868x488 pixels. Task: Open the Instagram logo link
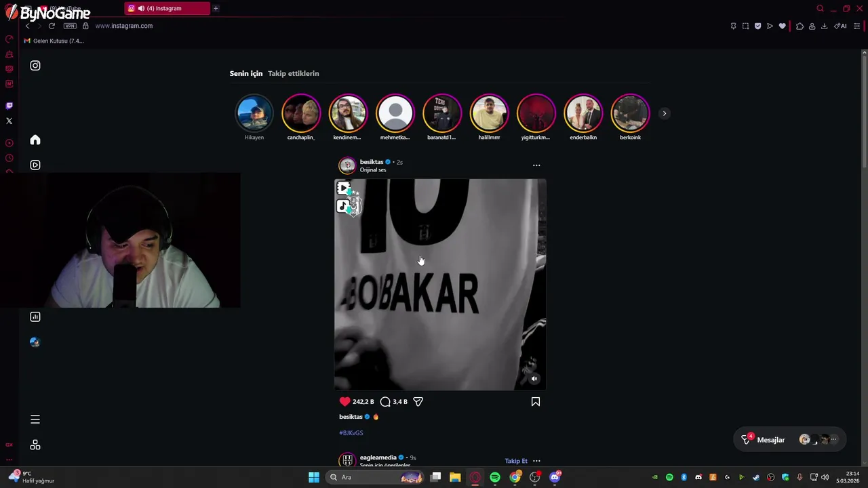pos(35,66)
